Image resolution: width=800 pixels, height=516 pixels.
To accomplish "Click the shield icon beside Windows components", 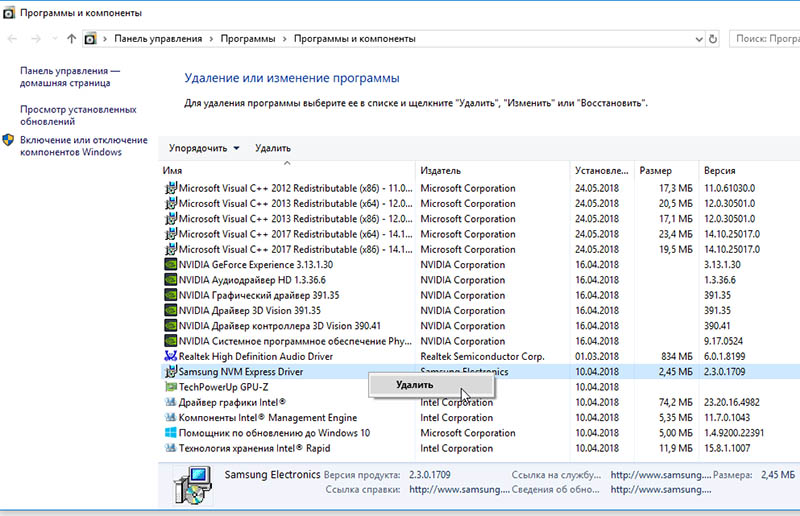I will pos(8,140).
